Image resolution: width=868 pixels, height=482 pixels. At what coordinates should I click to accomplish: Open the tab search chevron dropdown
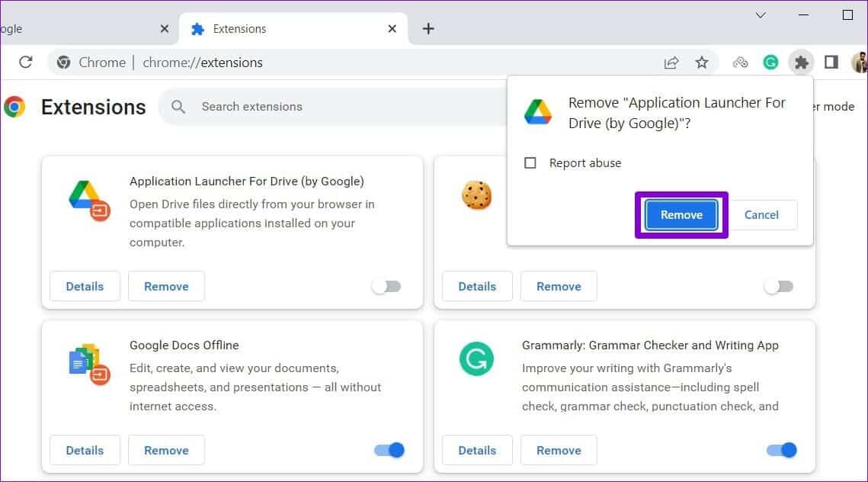pyautogui.click(x=761, y=15)
